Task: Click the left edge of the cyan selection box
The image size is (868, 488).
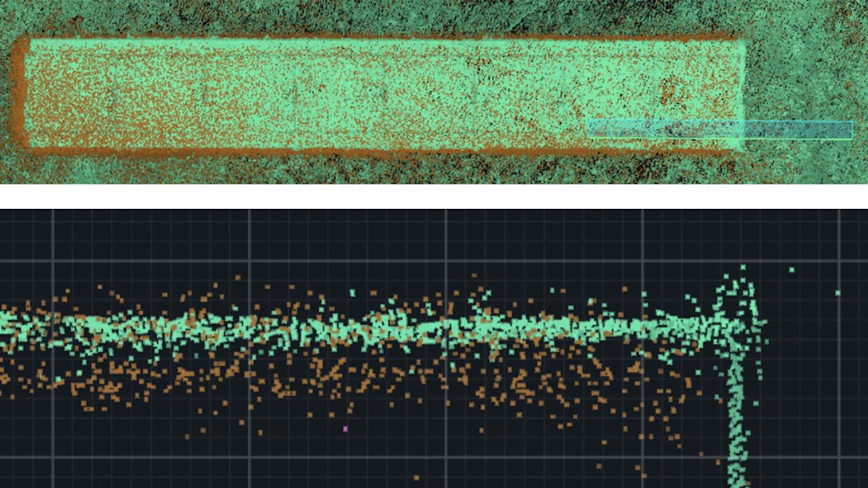Action: tap(589, 128)
